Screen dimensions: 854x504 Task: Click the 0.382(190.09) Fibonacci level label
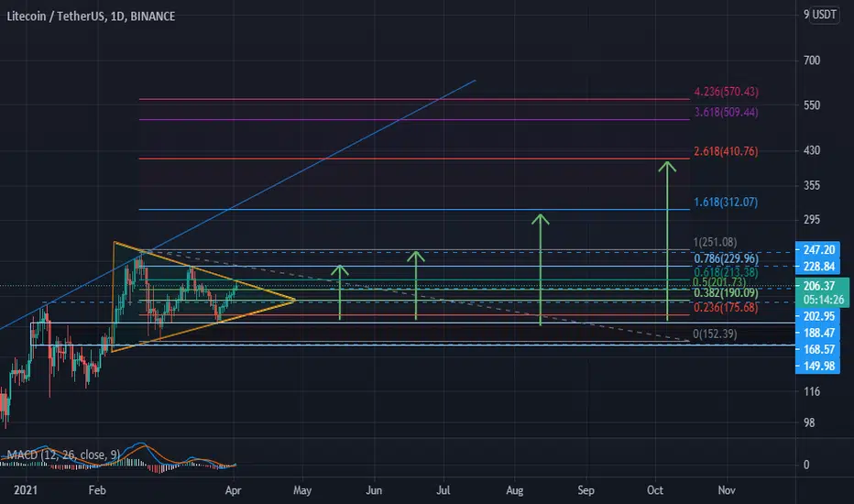726,293
